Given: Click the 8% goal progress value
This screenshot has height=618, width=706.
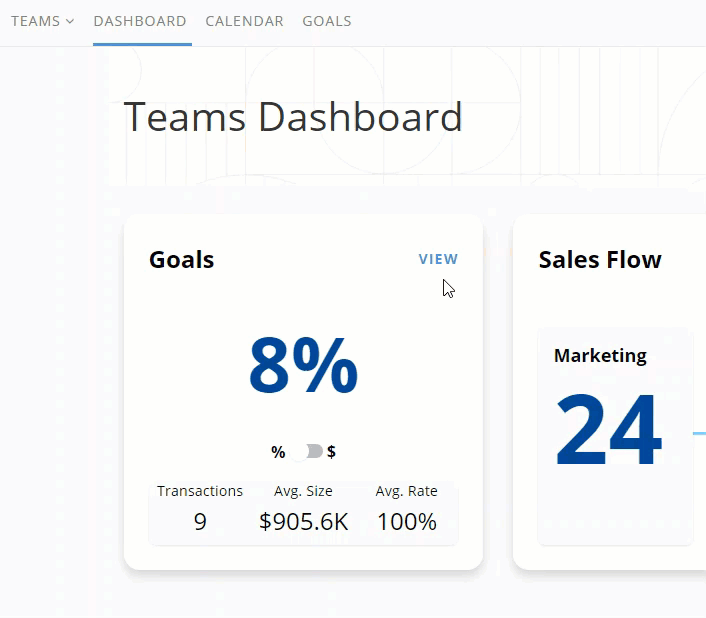Looking at the screenshot, I should coord(303,367).
